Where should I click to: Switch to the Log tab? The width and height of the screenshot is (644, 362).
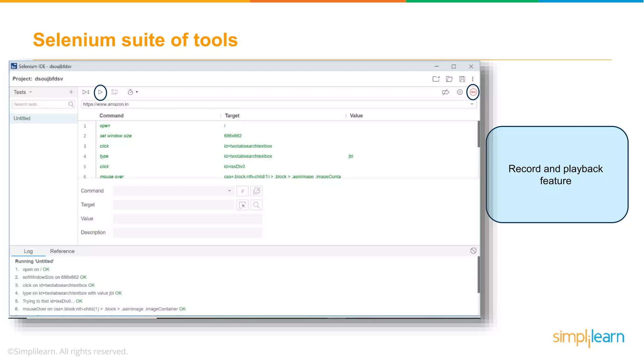pos(28,251)
